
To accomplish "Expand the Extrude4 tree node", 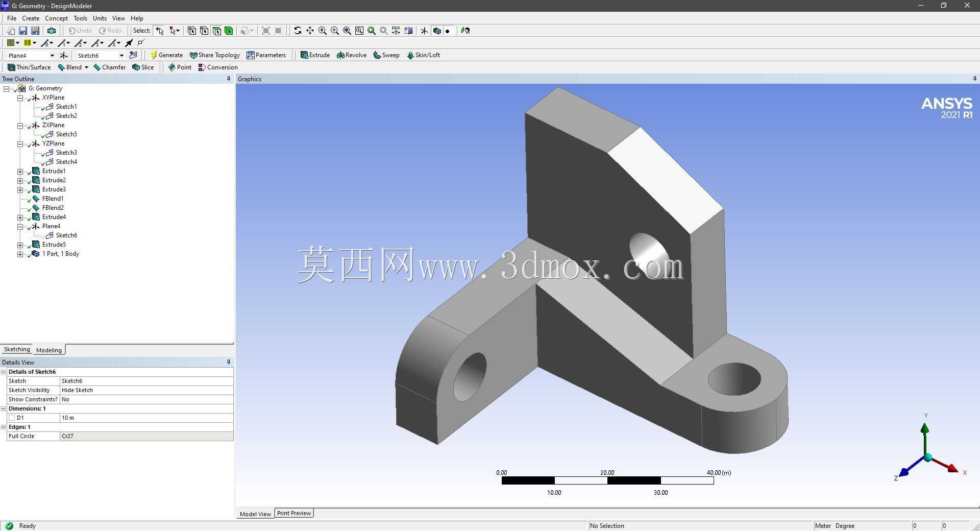I will click(20, 217).
